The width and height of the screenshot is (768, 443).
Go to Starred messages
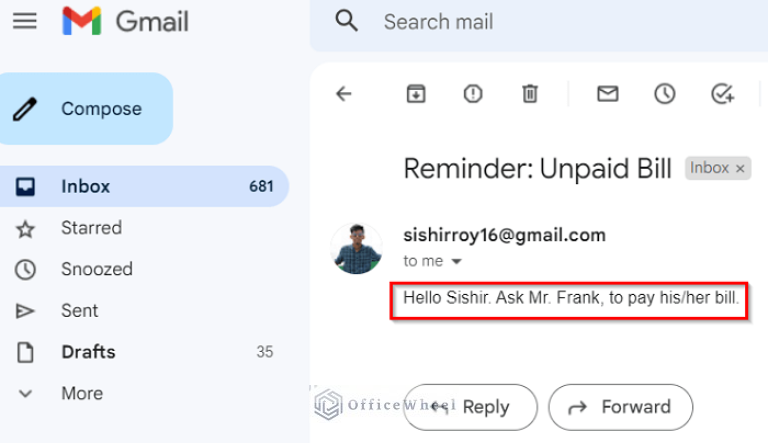click(x=91, y=228)
